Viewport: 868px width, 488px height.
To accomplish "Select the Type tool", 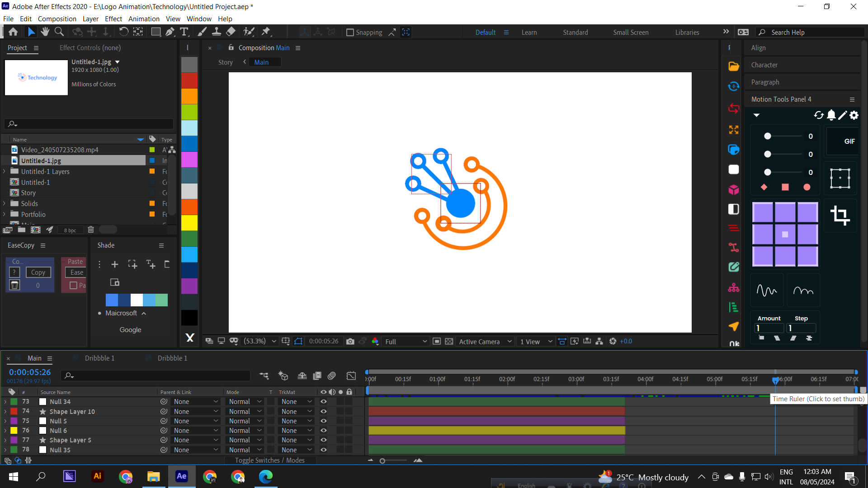I will [184, 32].
